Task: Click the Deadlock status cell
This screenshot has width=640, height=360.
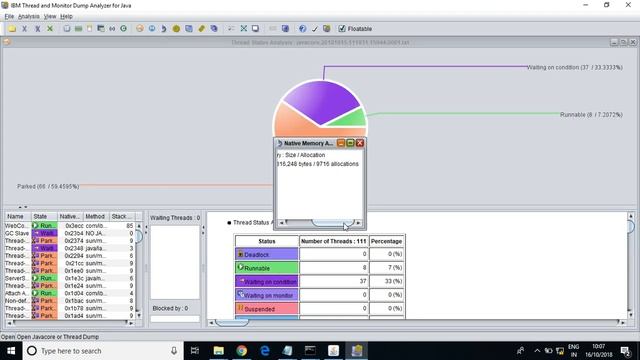Action: click(x=267, y=254)
